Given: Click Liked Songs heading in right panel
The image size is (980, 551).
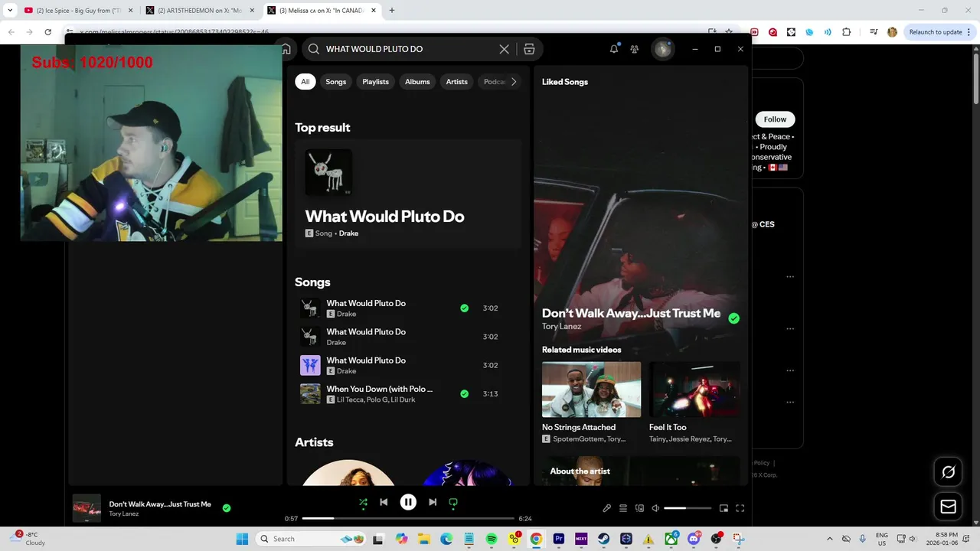Looking at the screenshot, I should point(565,82).
